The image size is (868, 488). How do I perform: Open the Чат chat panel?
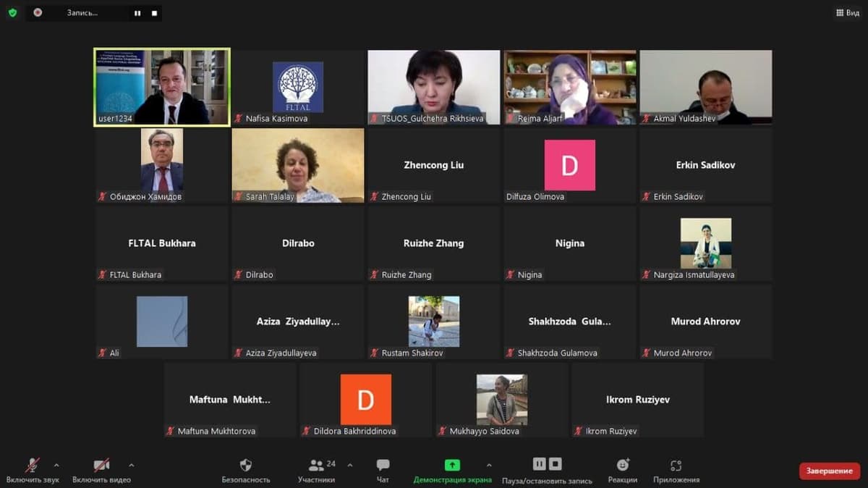coord(383,471)
